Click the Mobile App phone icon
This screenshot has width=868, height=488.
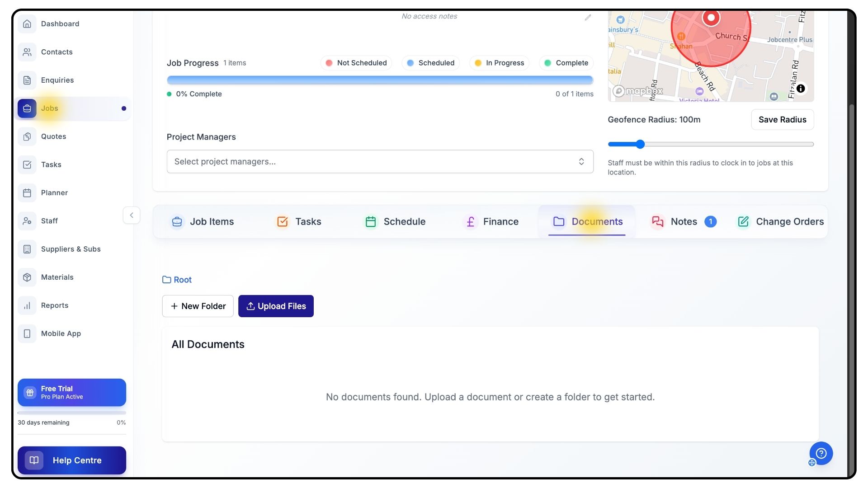point(27,333)
